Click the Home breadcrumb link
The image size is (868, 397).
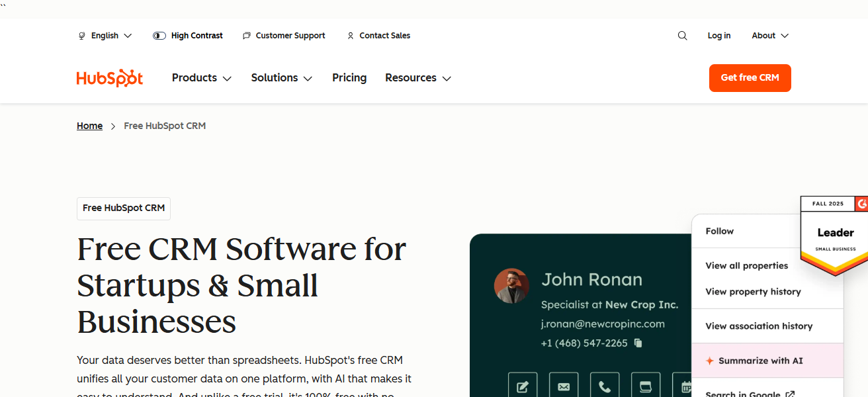coord(89,125)
